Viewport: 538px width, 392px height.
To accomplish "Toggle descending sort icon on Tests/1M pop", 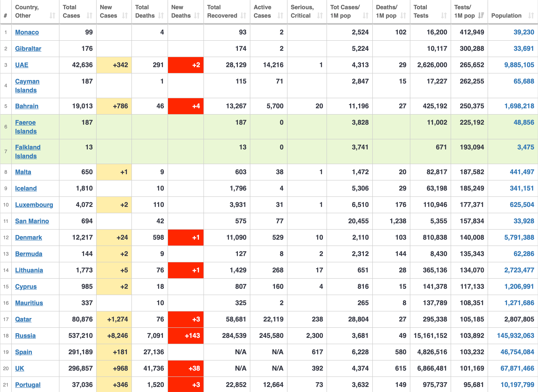I will 481,16.
